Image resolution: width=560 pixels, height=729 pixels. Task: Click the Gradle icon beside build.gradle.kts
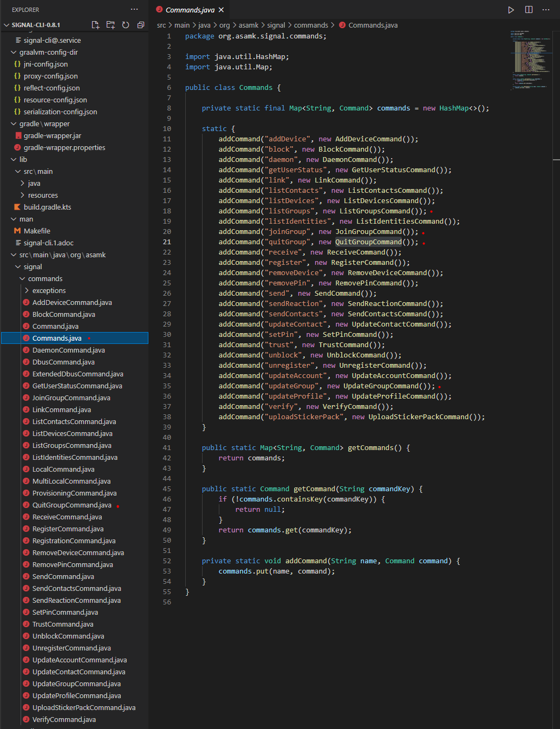(x=17, y=207)
